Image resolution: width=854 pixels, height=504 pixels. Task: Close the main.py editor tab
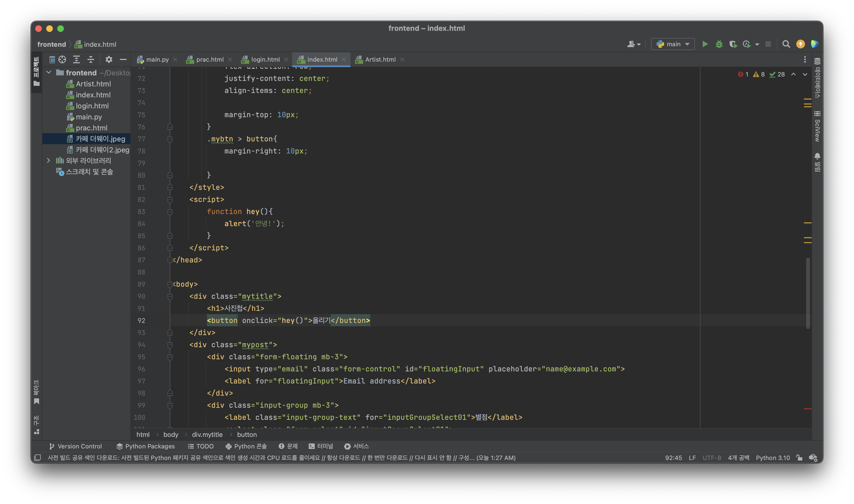(x=175, y=59)
